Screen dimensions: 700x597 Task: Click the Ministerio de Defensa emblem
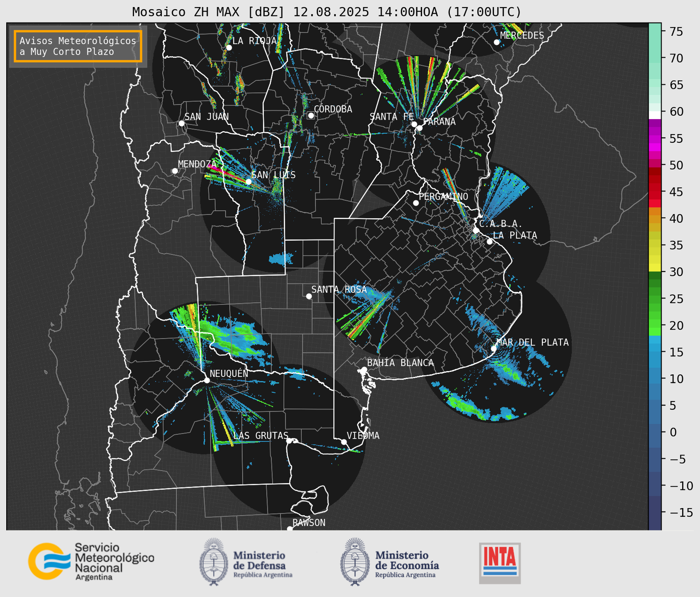point(214,562)
